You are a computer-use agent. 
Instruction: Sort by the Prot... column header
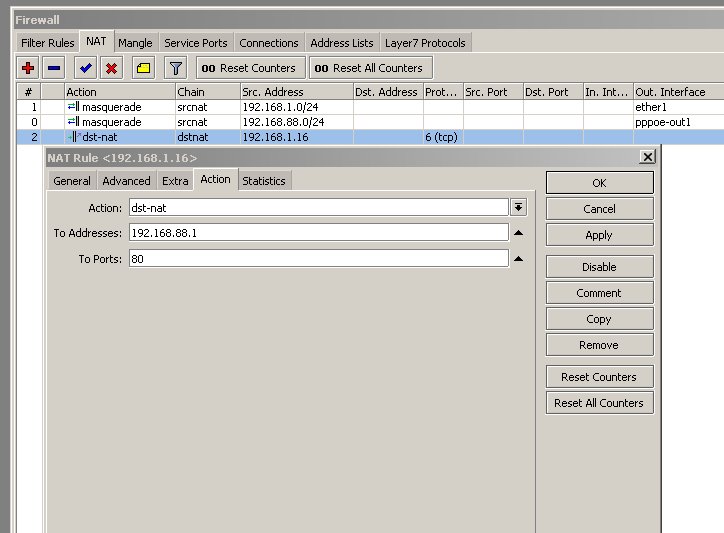443,92
